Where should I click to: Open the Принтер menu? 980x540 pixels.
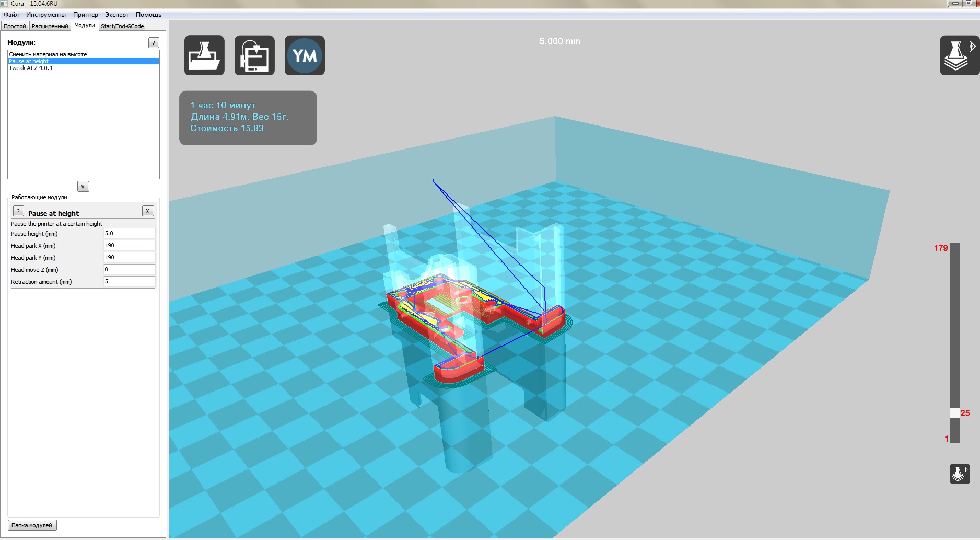click(x=85, y=15)
